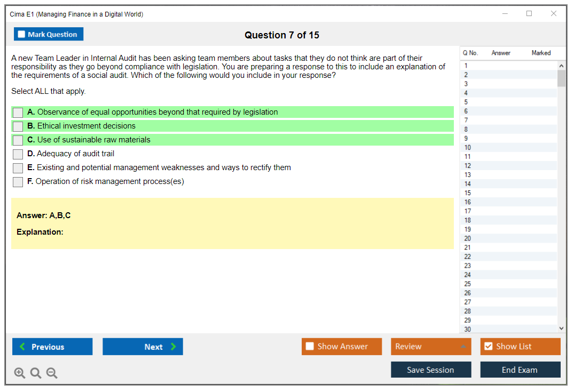Click the zoom reset magnifier icon

(36, 373)
